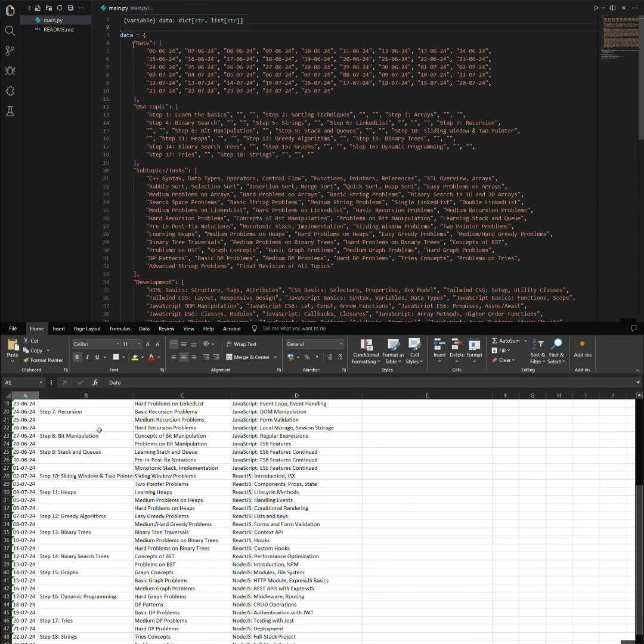Screen dimensions: 644x644
Task: Toggle Bold formatting in Excel
Action: [77, 357]
